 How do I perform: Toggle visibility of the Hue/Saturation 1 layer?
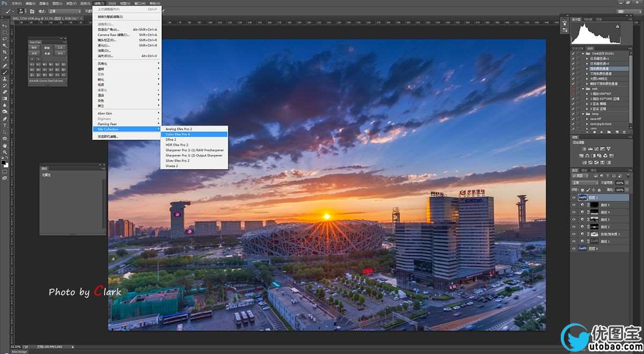coord(574,234)
